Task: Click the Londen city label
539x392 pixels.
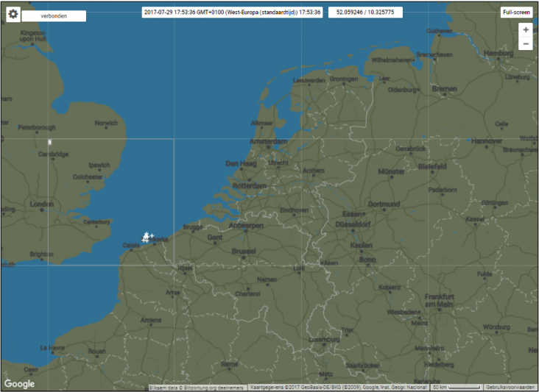Action: (x=42, y=204)
